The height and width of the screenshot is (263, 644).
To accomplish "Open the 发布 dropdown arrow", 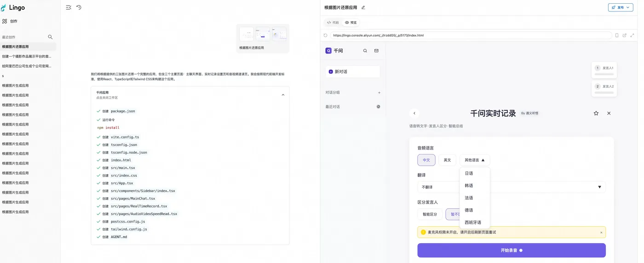I will pyautogui.click(x=628, y=7).
